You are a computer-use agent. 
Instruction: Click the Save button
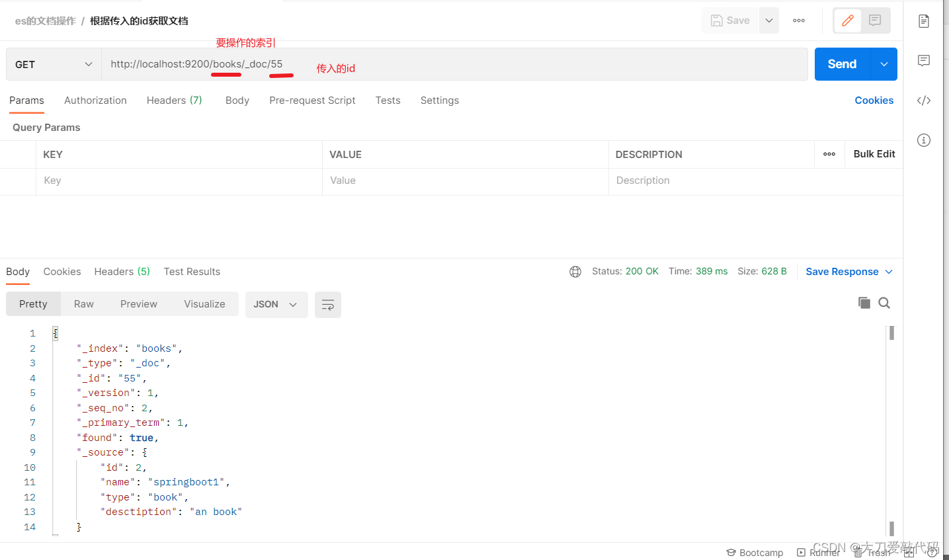click(730, 20)
